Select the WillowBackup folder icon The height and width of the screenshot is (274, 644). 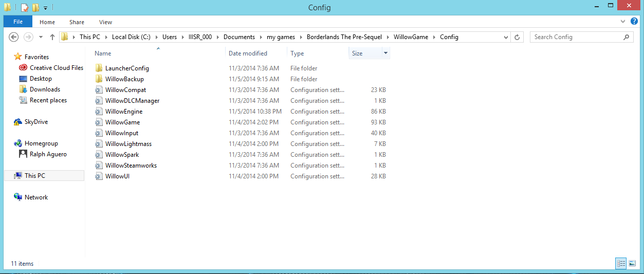pos(99,79)
